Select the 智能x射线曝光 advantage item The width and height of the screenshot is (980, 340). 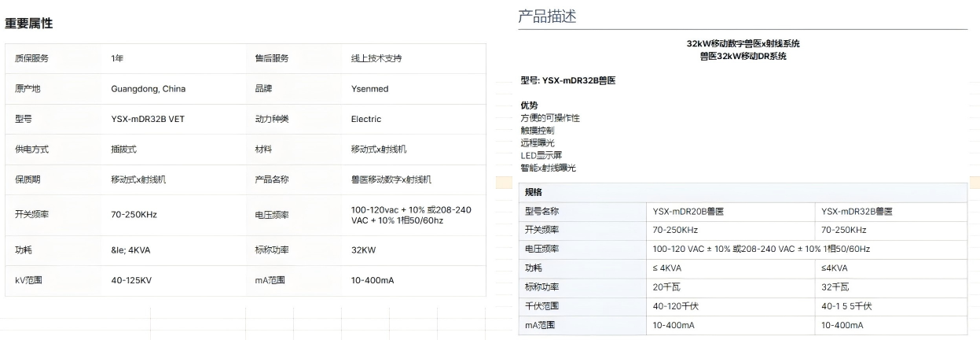(x=549, y=168)
